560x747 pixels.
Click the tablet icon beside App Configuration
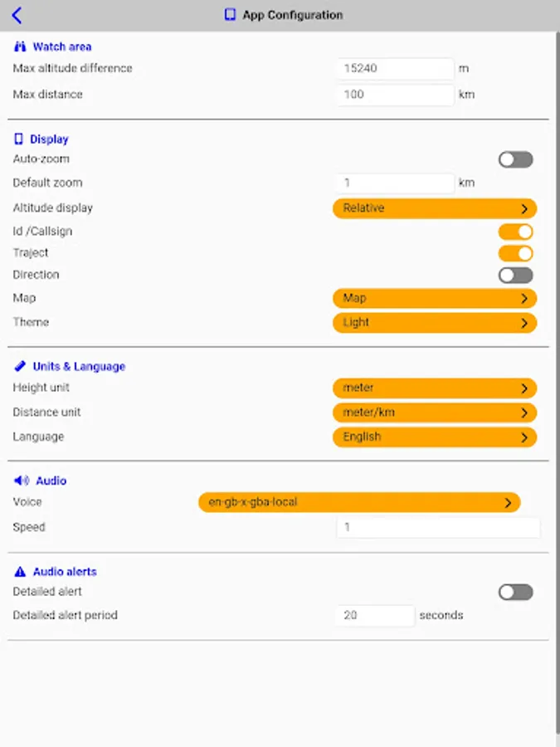(x=230, y=15)
